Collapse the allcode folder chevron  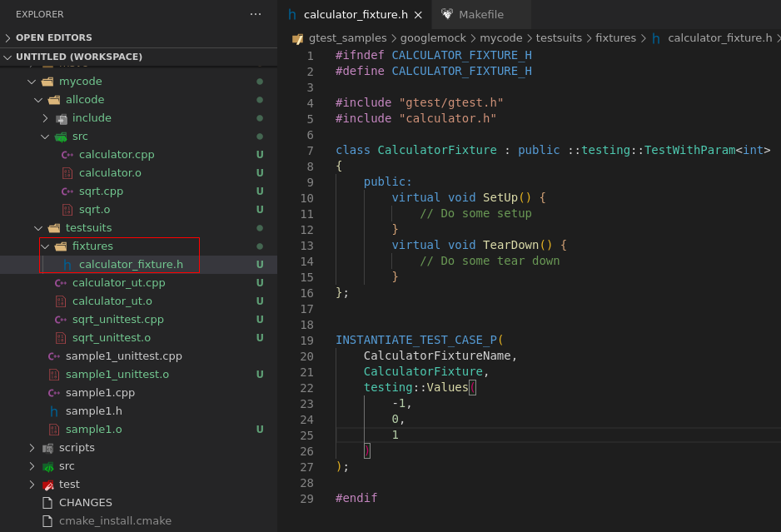[x=38, y=100]
